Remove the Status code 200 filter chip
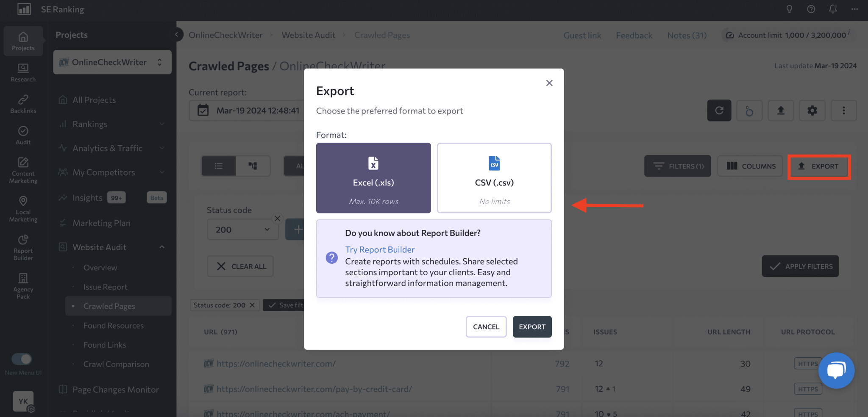868x417 pixels. [252, 305]
